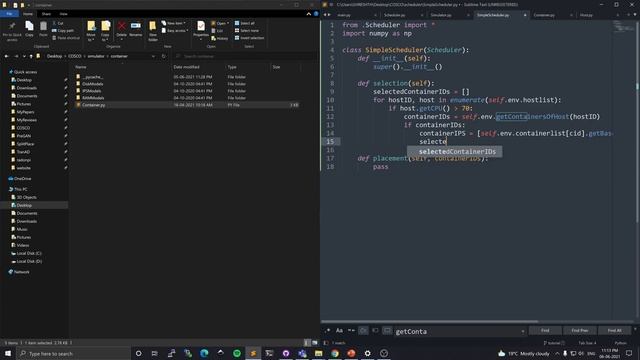640x360 pixels.
Task: Click the Paste icon in Explorer ribbon
Action: click(x=43, y=29)
